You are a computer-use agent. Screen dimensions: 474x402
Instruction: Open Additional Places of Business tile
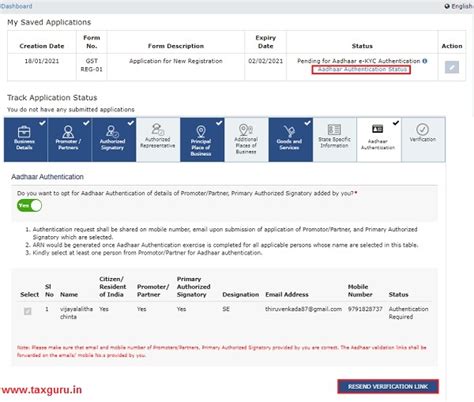tap(246, 140)
